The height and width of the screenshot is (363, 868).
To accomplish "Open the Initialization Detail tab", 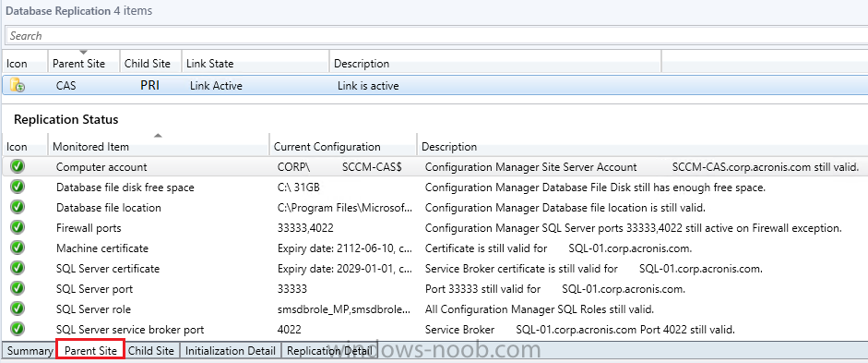I will coord(231,351).
